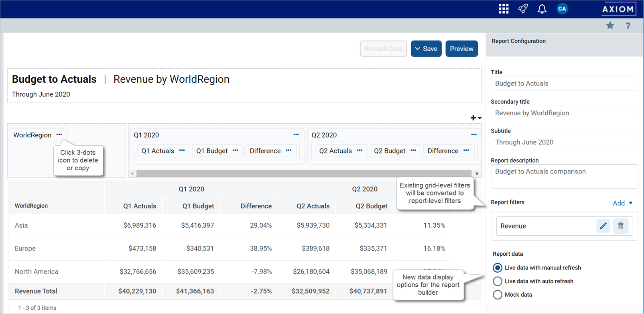The width and height of the screenshot is (644, 314).
Task: Select Live data with manual refresh
Action: [498, 268]
